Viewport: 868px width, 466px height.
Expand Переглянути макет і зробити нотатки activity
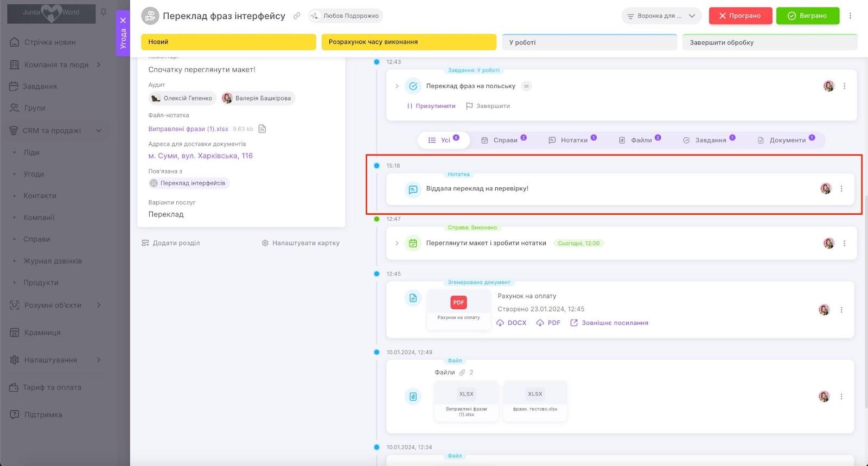click(x=397, y=244)
